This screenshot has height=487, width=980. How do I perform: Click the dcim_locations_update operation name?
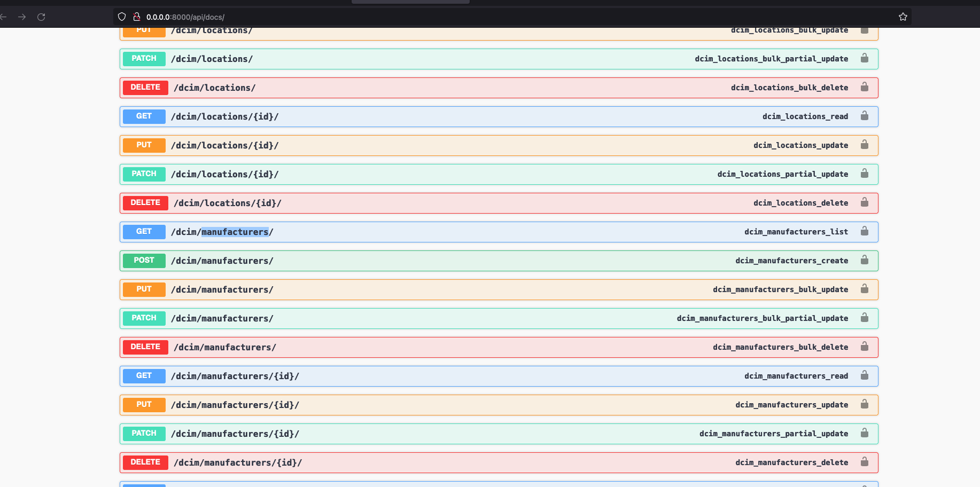(800, 145)
